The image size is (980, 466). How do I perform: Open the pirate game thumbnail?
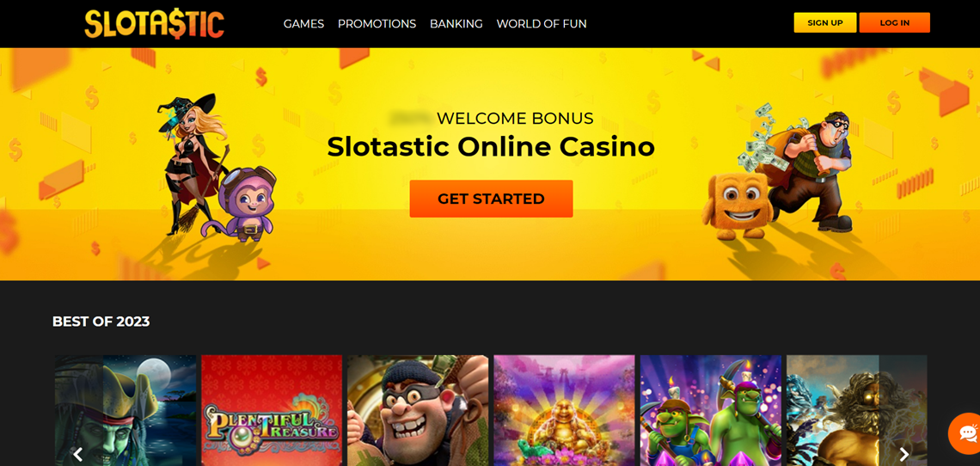pos(126,410)
